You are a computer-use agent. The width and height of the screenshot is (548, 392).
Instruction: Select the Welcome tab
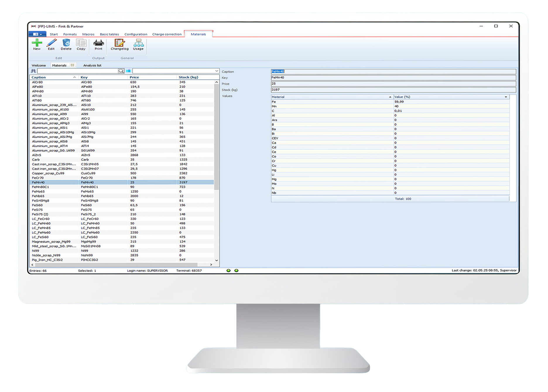39,65
